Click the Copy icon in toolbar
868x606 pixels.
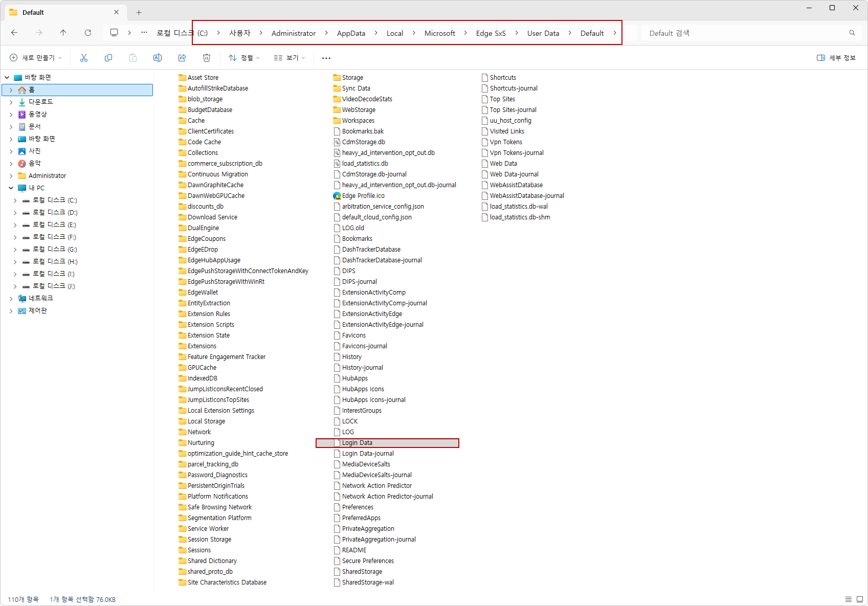[x=108, y=58]
